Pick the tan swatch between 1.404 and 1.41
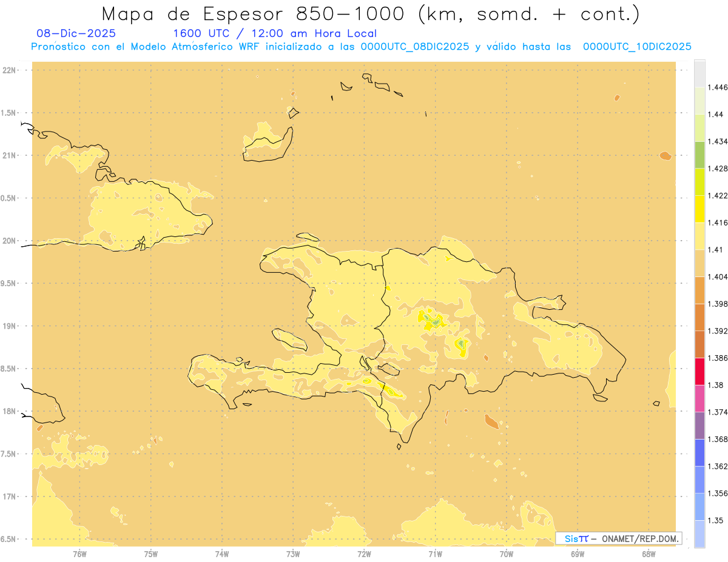 tap(699, 263)
